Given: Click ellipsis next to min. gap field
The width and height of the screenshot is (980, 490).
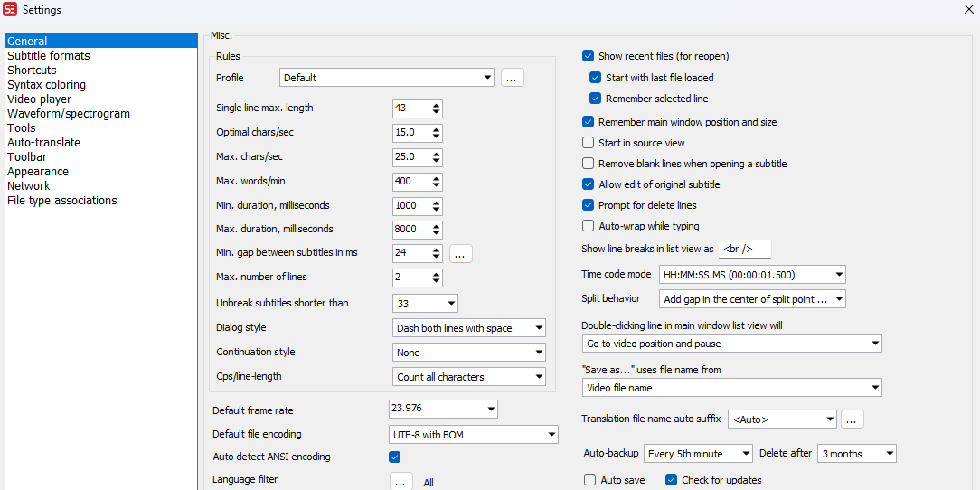Looking at the screenshot, I should point(460,253).
